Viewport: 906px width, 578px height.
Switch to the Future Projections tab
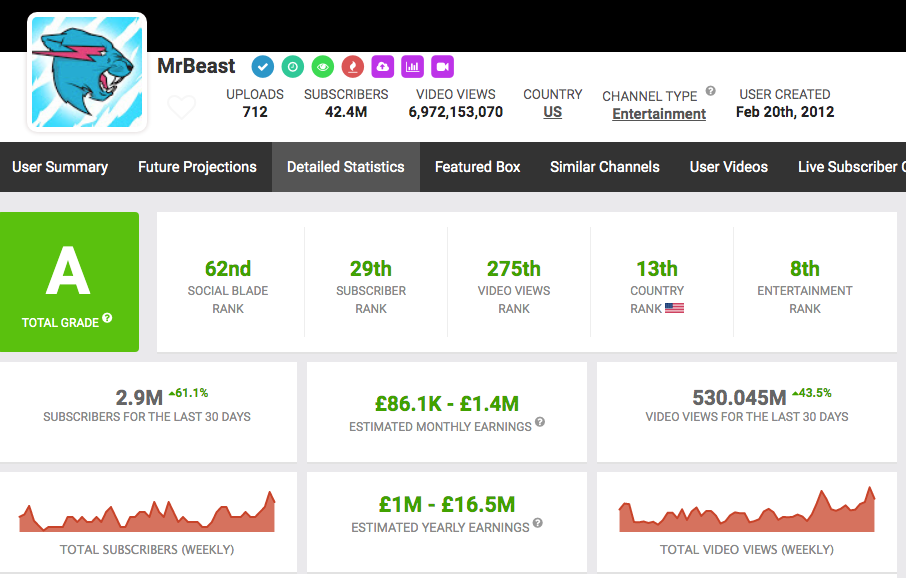[197, 167]
